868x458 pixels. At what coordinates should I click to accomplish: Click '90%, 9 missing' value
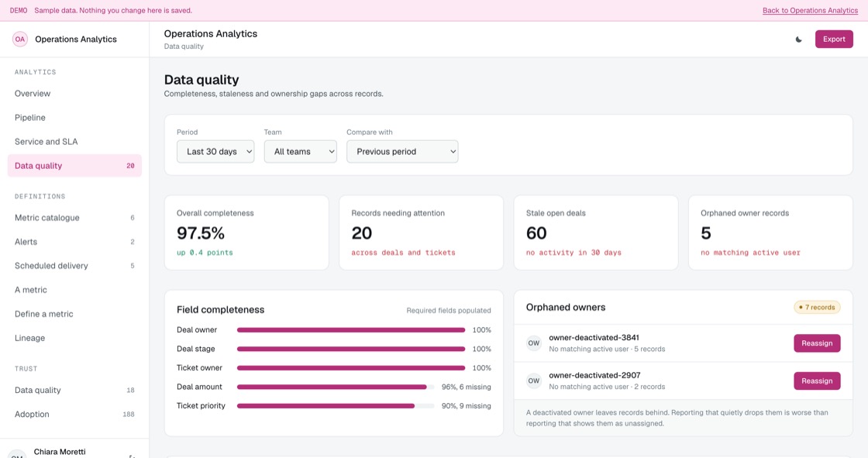(466, 406)
